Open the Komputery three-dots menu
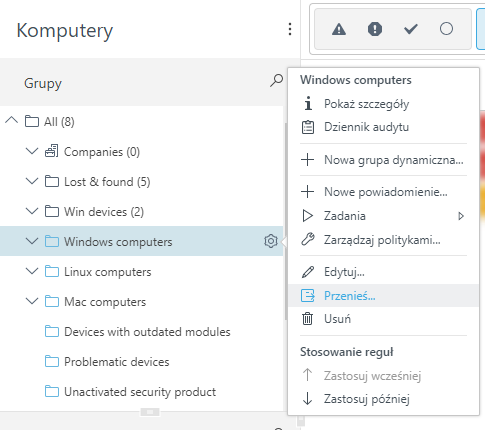This screenshot has width=485, height=430. 290,29
